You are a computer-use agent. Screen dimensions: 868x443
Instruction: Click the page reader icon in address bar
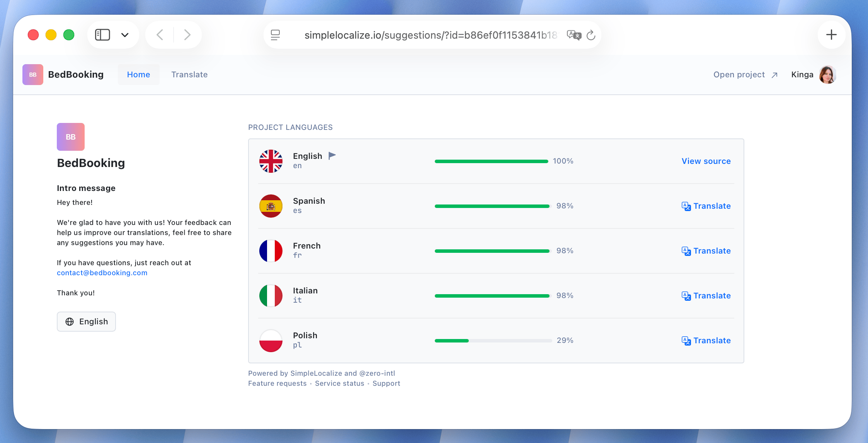(275, 35)
